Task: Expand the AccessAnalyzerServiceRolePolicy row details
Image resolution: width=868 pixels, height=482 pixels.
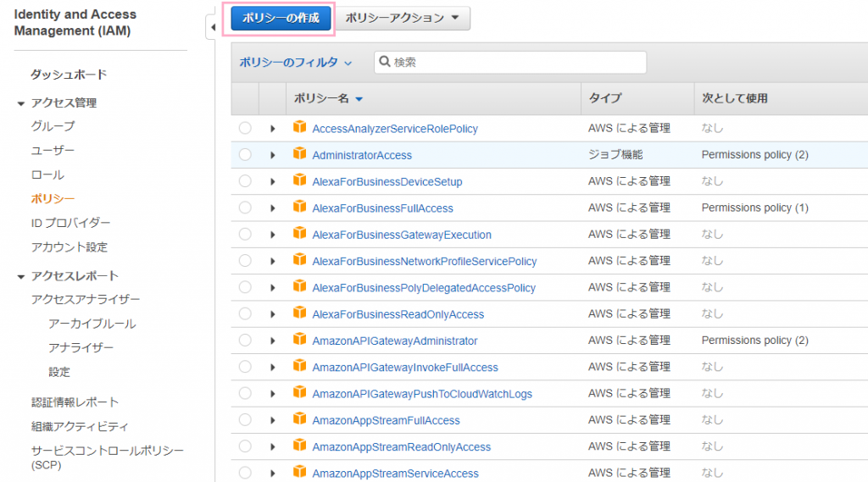Action: coord(272,129)
